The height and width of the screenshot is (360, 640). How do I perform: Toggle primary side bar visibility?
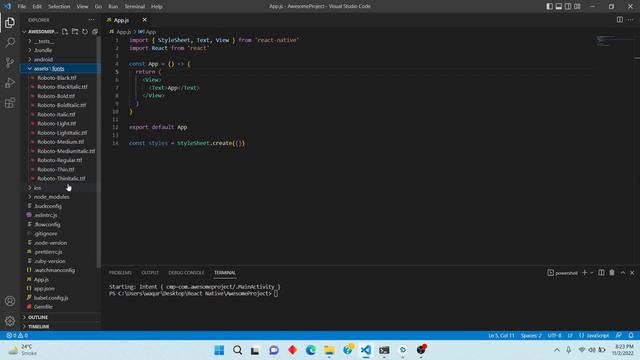(x=549, y=6)
